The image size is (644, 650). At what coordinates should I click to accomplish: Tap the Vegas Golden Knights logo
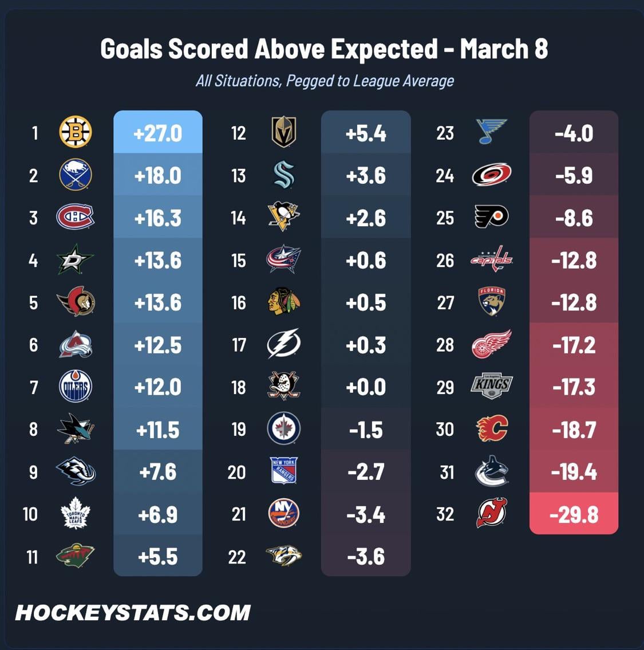click(283, 132)
